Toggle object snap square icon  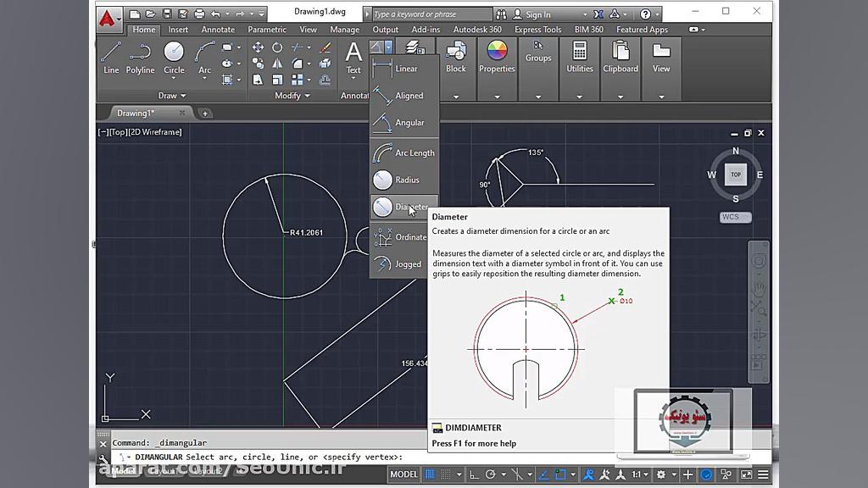560,474
